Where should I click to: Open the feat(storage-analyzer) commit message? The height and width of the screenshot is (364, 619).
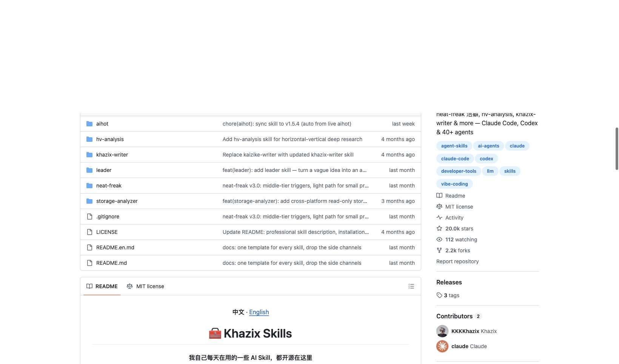pos(295,201)
